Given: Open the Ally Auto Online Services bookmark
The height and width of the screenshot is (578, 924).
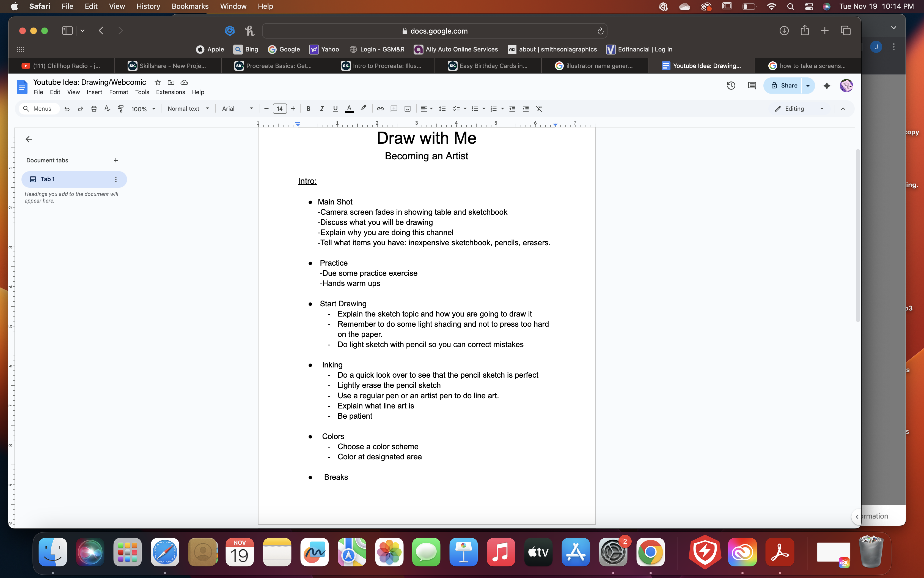Looking at the screenshot, I should point(456,49).
